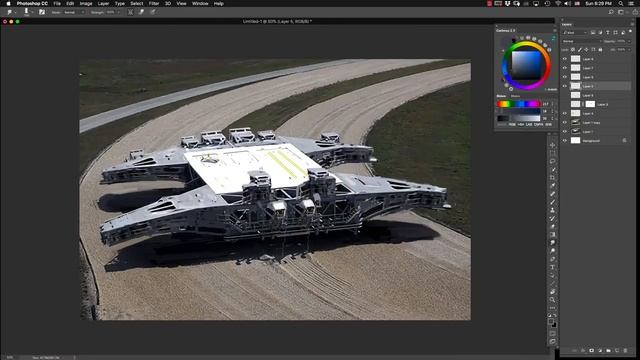Screen dimensions: 640x360
Task: Switch Coolorus sliders to LAB mode
Action: [x=529, y=124]
